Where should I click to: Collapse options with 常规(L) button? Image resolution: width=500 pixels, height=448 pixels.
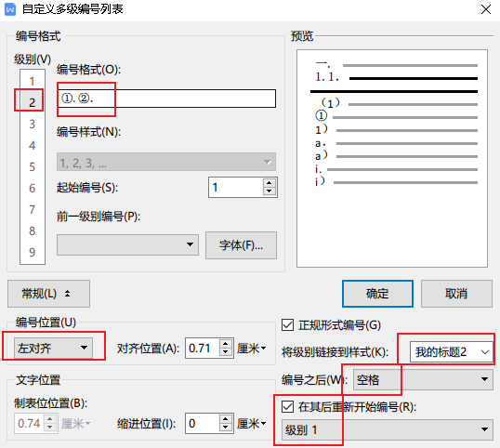(48, 294)
